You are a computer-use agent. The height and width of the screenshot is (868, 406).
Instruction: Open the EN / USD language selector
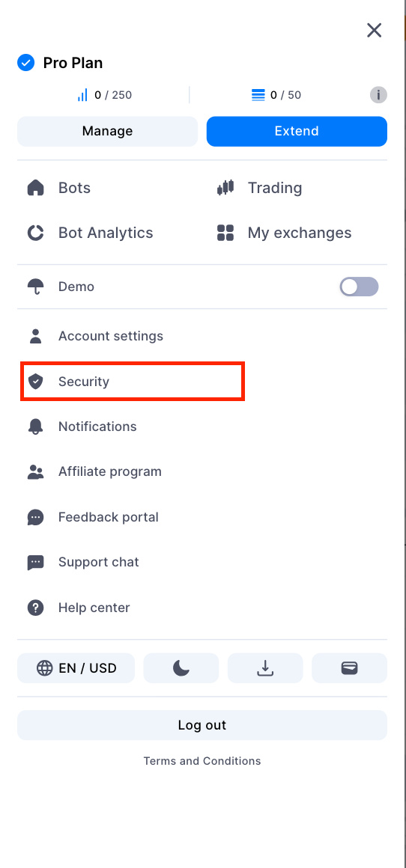click(x=76, y=668)
